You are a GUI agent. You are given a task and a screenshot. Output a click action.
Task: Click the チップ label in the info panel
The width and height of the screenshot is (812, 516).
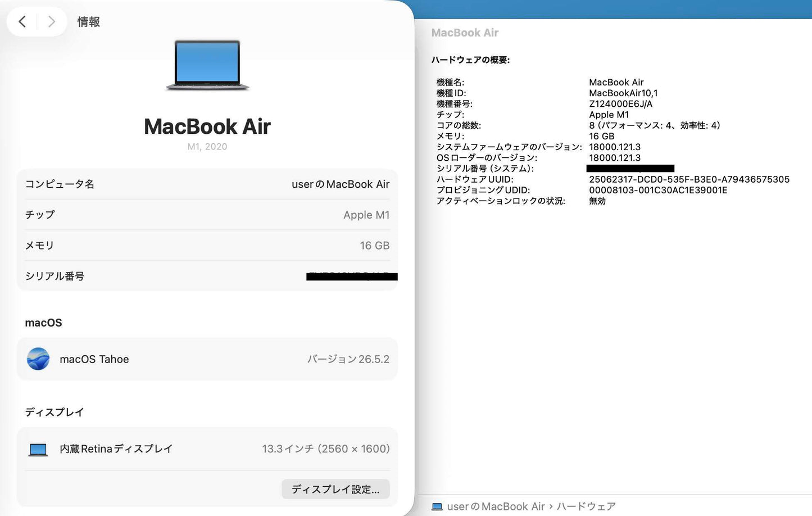[x=40, y=215]
